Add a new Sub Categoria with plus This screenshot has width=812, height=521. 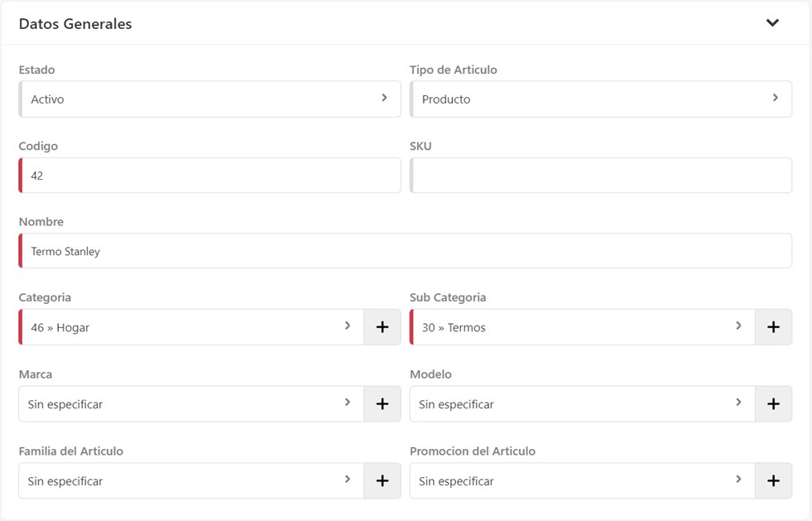[x=773, y=327]
